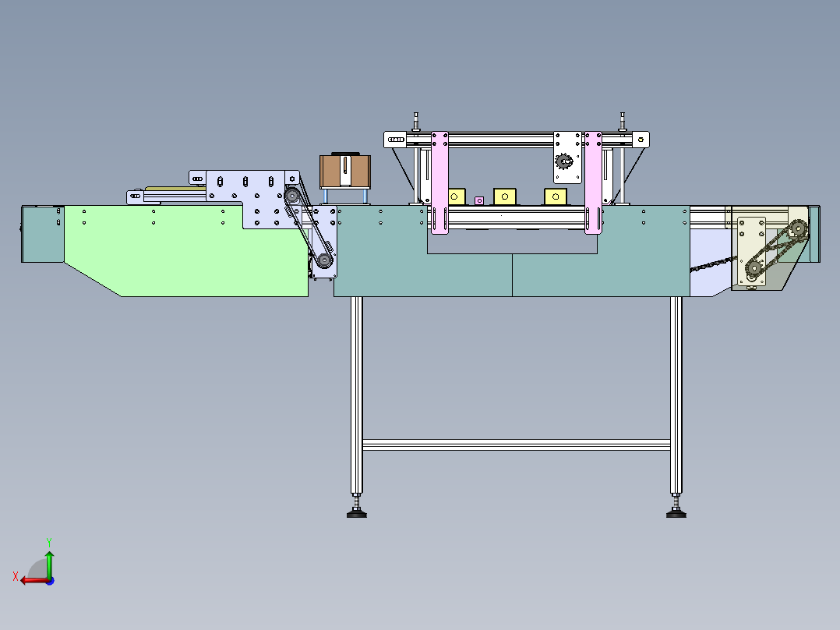This screenshot has width=840, height=630.
Task: Select the left black leveling foot
Action: pos(357,513)
